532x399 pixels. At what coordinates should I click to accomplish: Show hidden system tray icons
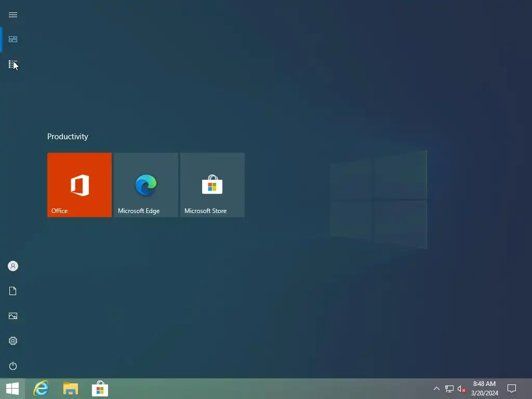[436, 389]
